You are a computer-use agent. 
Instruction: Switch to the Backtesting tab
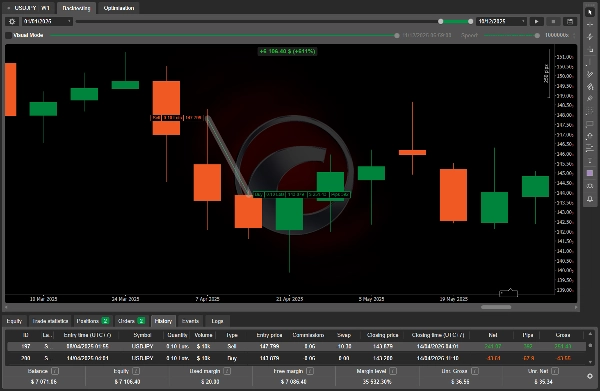click(76, 8)
